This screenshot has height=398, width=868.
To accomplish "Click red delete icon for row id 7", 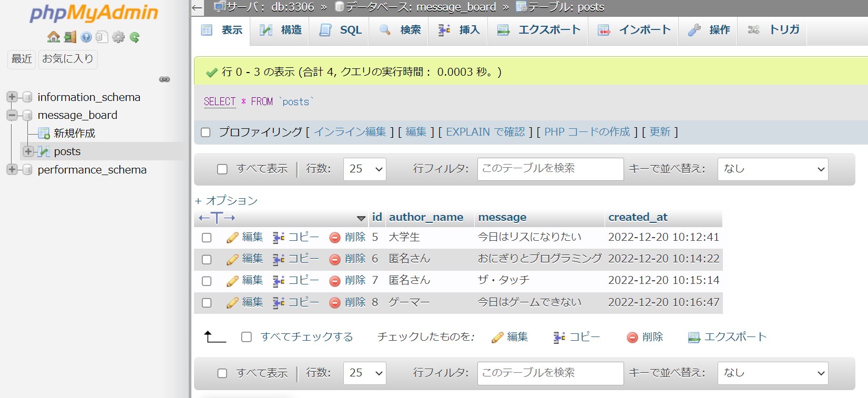I will pos(335,281).
